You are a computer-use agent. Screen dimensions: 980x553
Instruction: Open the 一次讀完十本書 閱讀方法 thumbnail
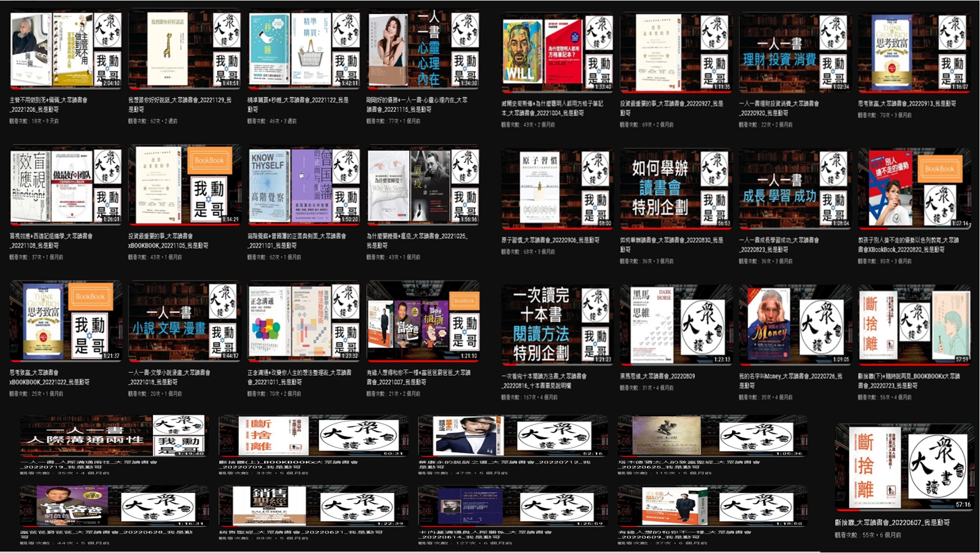[557, 324]
